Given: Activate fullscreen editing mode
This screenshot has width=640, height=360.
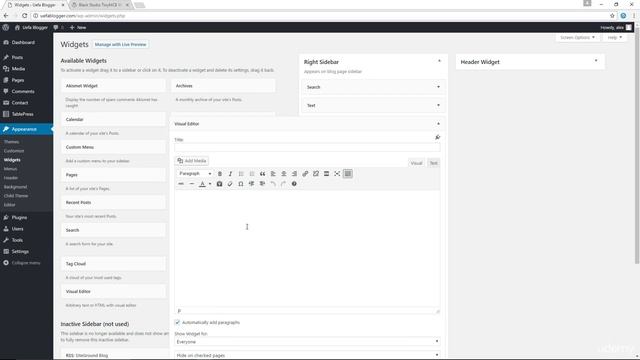Looking at the screenshot, I should click(x=337, y=174).
